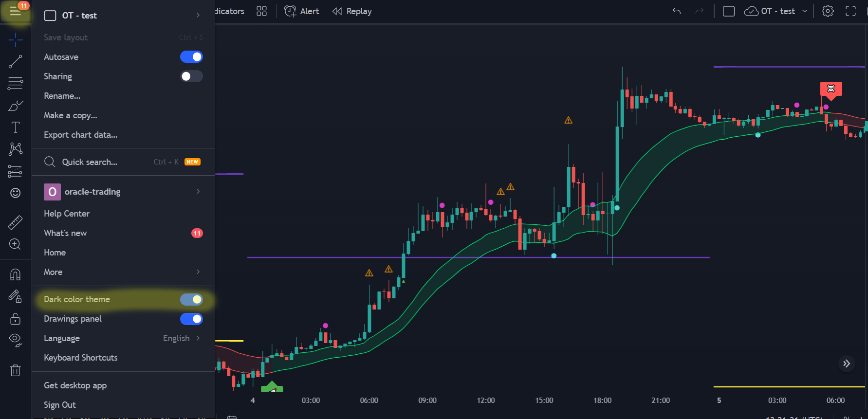The width and height of the screenshot is (868, 419).
Task: Open the Help Center link
Action: coord(67,214)
